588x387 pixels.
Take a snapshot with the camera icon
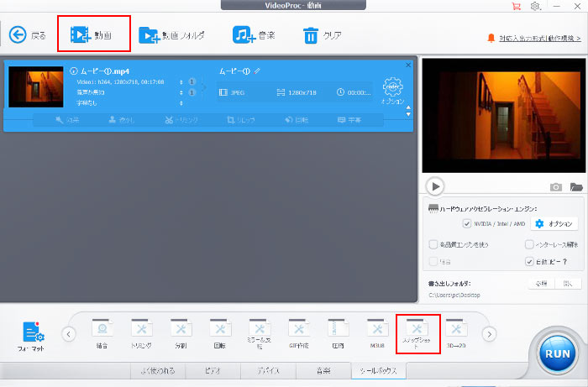(555, 187)
